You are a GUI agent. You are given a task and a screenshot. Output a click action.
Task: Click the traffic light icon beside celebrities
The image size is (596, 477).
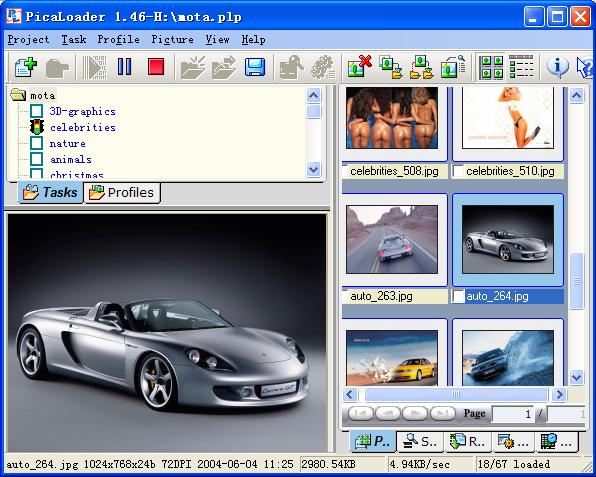coord(37,127)
